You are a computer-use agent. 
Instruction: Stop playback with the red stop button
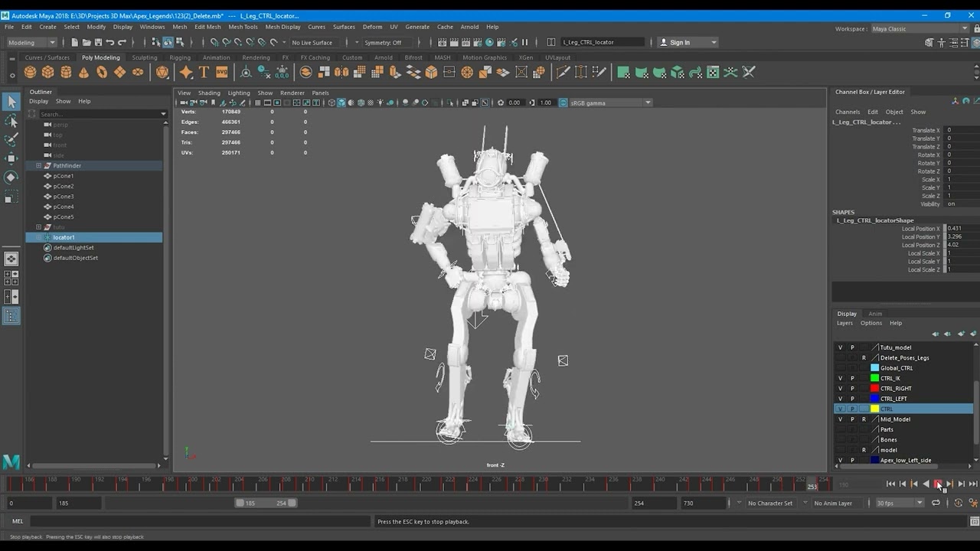coord(938,484)
